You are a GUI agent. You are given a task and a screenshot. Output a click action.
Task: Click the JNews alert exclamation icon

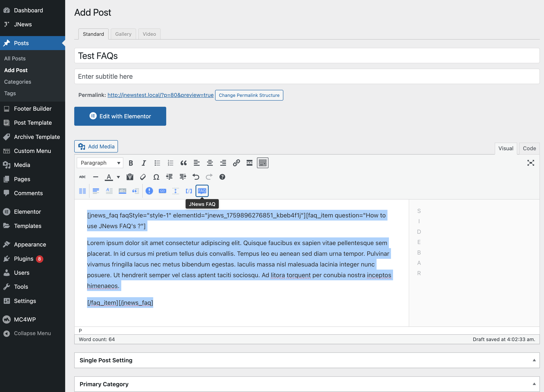(x=149, y=191)
